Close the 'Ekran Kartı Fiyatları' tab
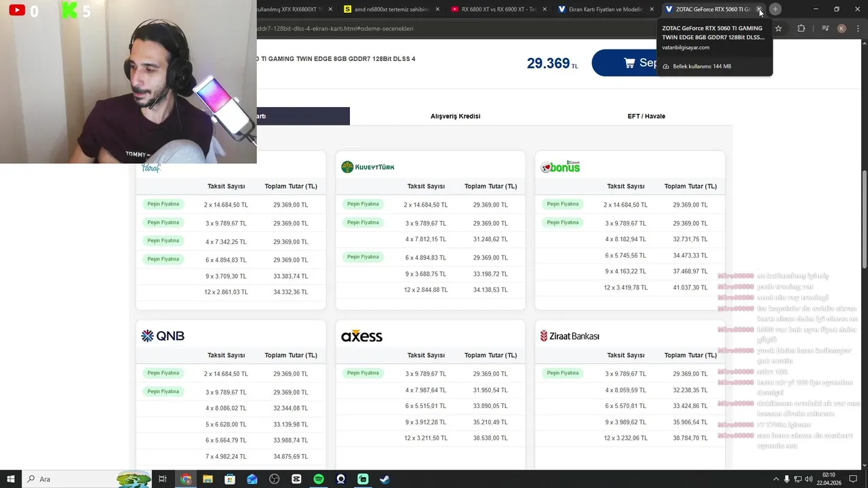The image size is (868, 488). coord(652,9)
